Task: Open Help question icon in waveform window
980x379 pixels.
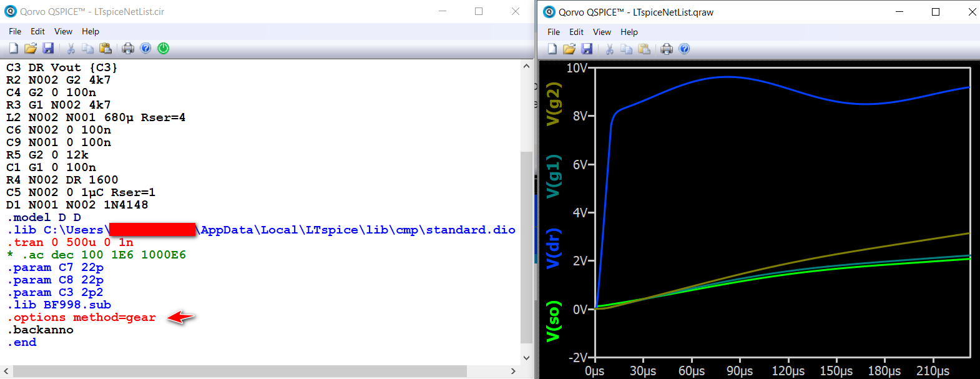Action: coord(684,49)
